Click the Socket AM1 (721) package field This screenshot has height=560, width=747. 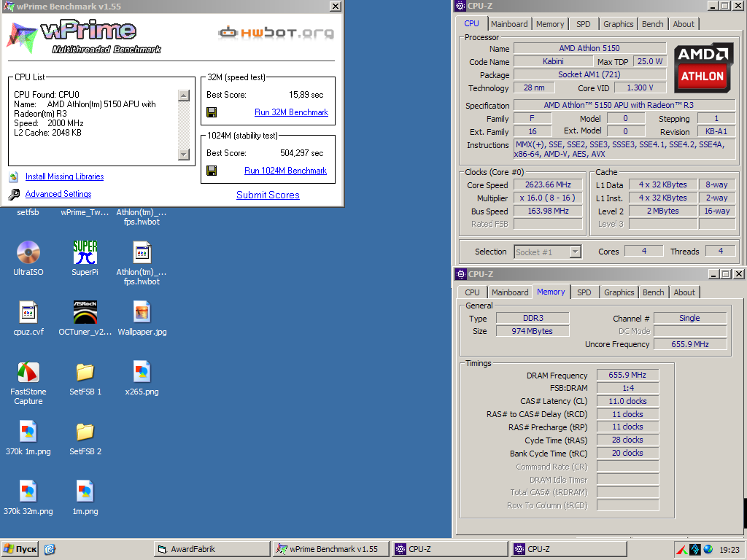tap(589, 74)
